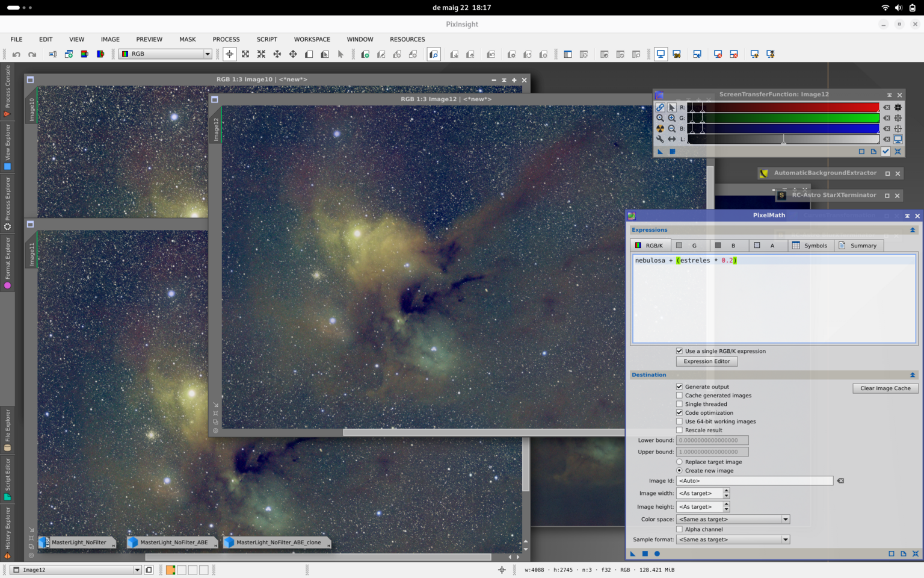The width and height of the screenshot is (924, 578).
Task: Click the STF zoom-out magnifier icon
Action: pyautogui.click(x=671, y=128)
